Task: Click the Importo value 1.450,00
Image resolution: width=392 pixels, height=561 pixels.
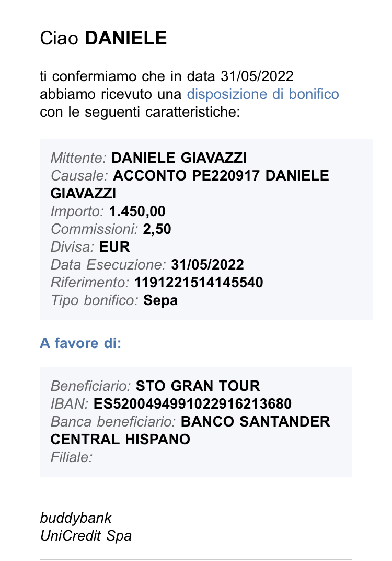Action: pyautogui.click(x=137, y=211)
